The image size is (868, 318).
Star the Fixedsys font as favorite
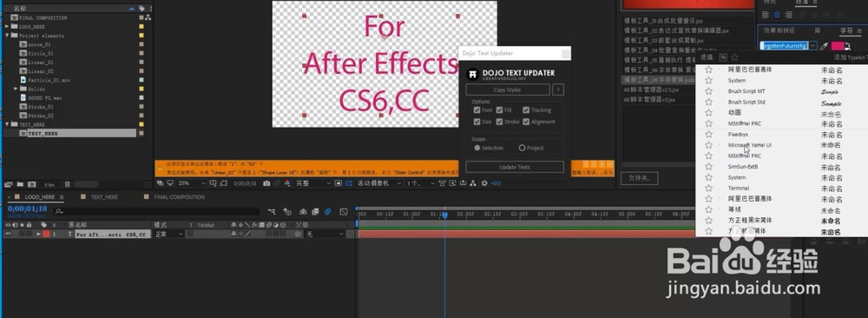click(708, 135)
